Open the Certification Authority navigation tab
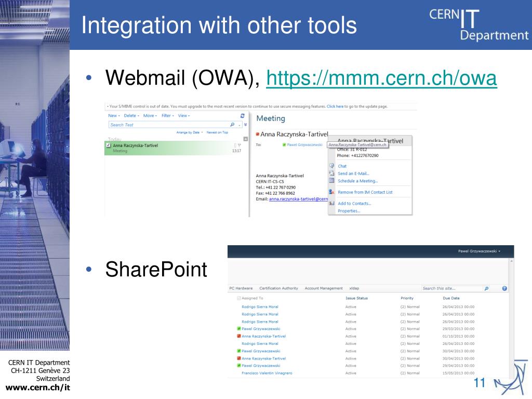This screenshot has width=532, height=399. tap(278, 288)
